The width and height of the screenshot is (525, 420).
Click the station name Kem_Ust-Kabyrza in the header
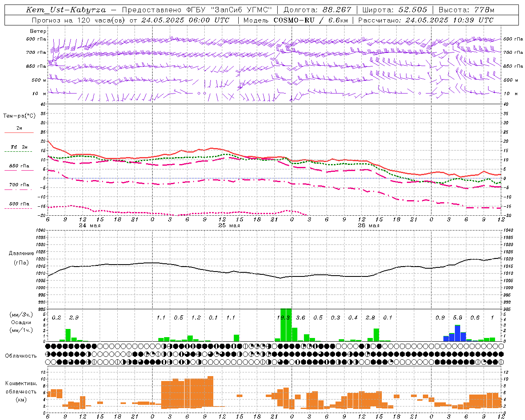point(66,10)
